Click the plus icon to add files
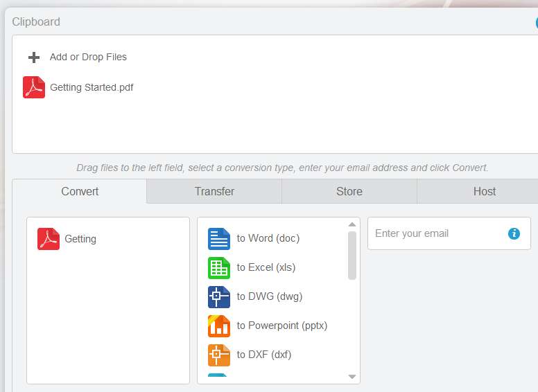 click(x=33, y=57)
